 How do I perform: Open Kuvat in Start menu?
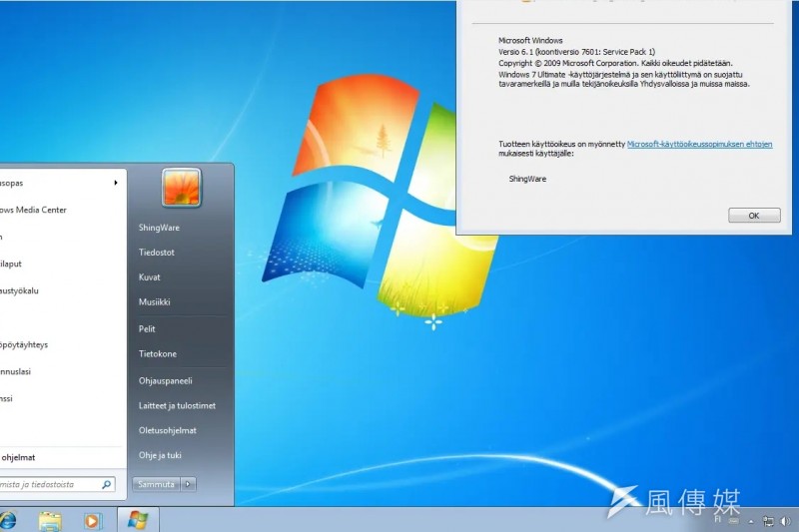click(149, 276)
